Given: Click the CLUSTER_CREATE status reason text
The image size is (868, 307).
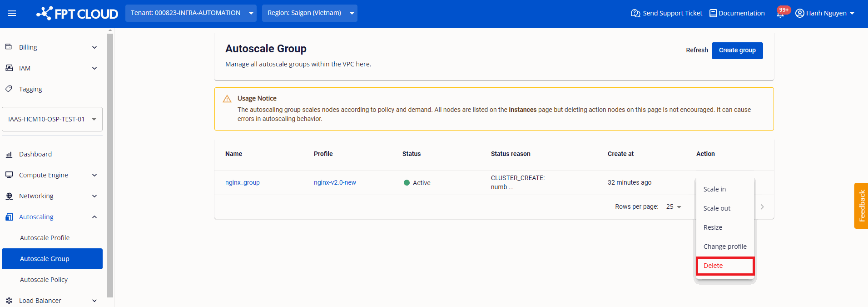Looking at the screenshot, I should [x=518, y=182].
